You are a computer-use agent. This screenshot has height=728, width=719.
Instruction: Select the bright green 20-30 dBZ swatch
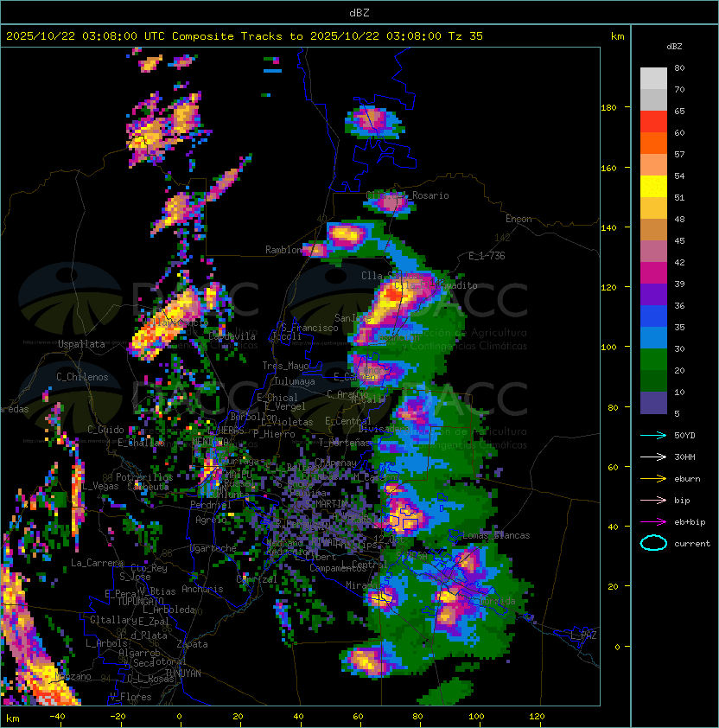653,360
